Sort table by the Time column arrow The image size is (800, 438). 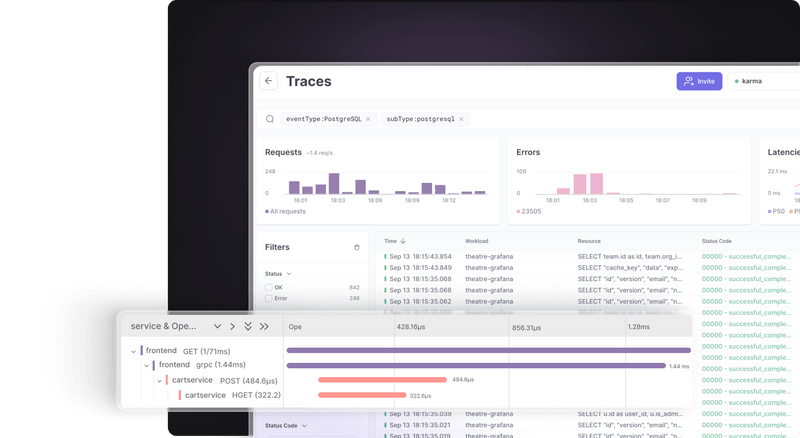tap(403, 241)
